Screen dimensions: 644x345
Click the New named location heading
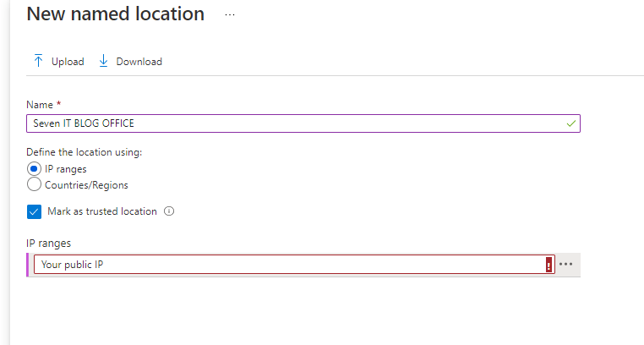pyautogui.click(x=116, y=14)
